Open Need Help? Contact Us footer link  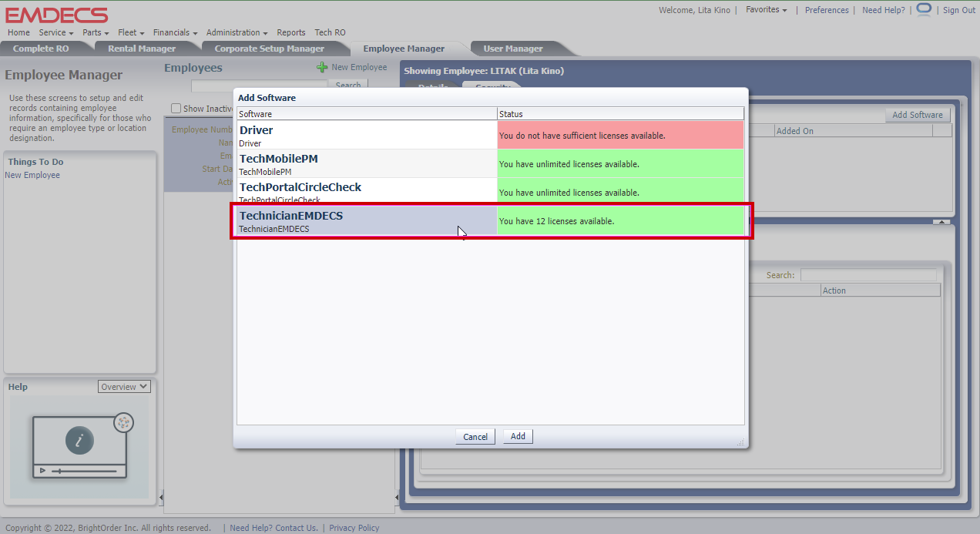tap(274, 528)
